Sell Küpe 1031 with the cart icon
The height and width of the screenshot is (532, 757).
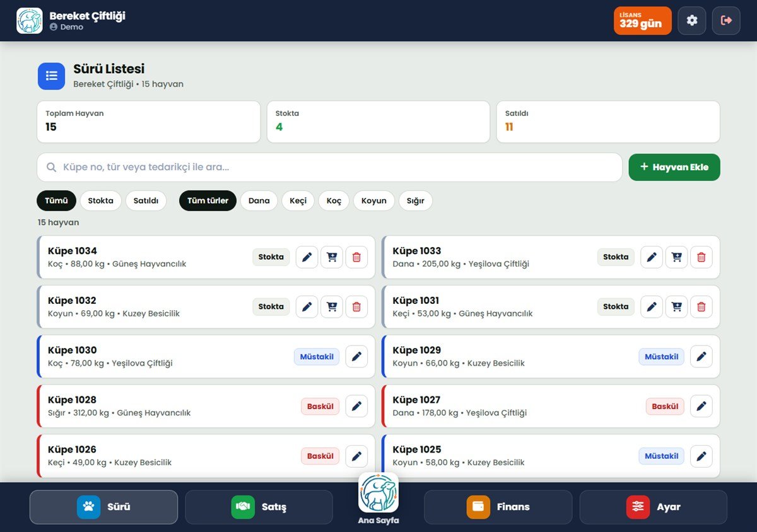coord(676,307)
